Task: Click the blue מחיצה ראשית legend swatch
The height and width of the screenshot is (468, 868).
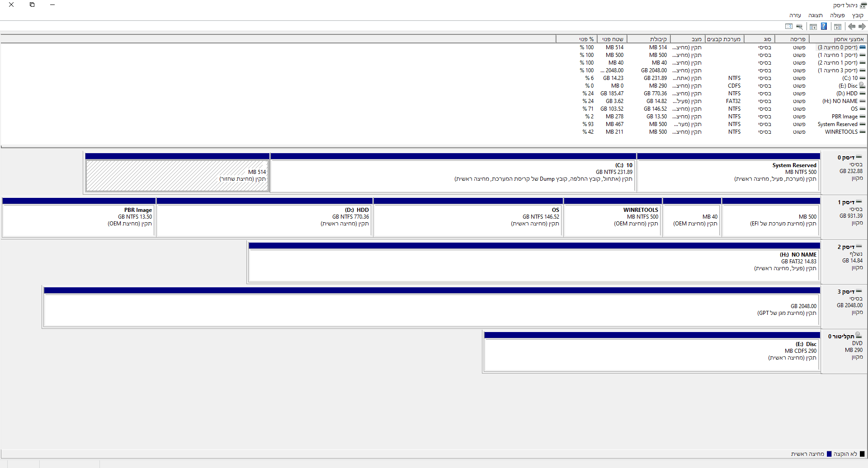Action: click(829, 454)
